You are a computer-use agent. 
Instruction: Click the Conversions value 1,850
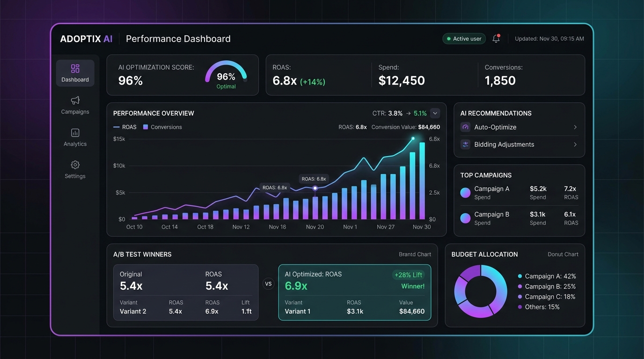point(500,80)
